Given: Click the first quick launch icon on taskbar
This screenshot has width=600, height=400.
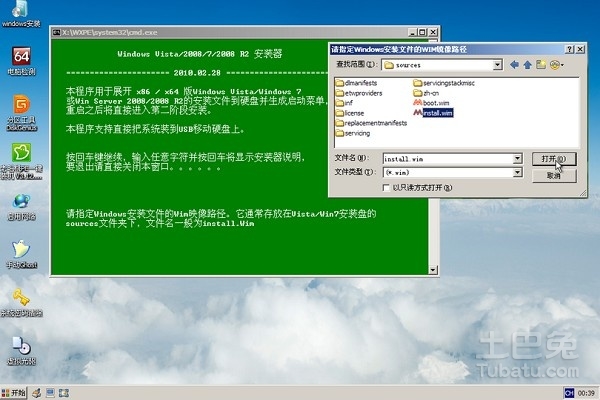Looking at the screenshot, I should click(x=36, y=393).
